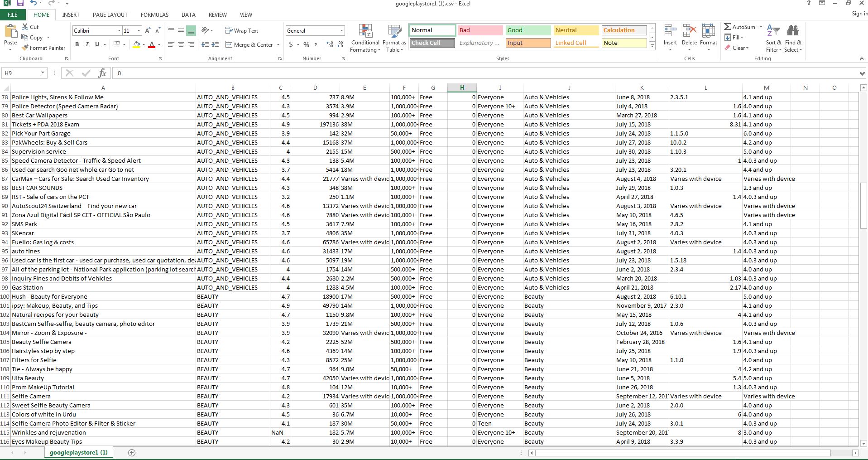Collapse the ribbon

862,58
